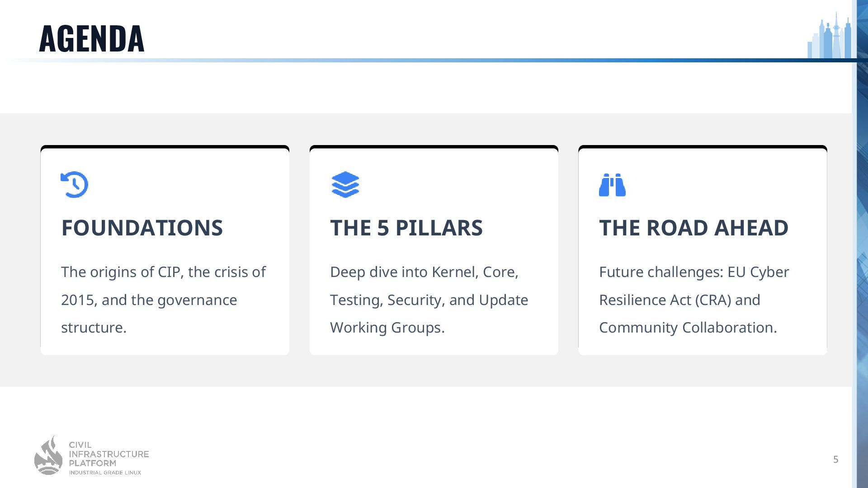Click the black top border of 5 Pillars card
868x488 pixels.
coord(434,147)
